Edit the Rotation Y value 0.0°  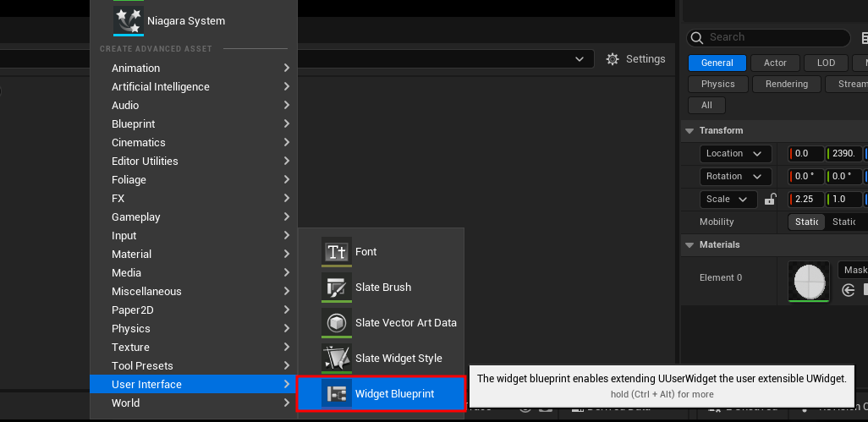tap(844, 177)
